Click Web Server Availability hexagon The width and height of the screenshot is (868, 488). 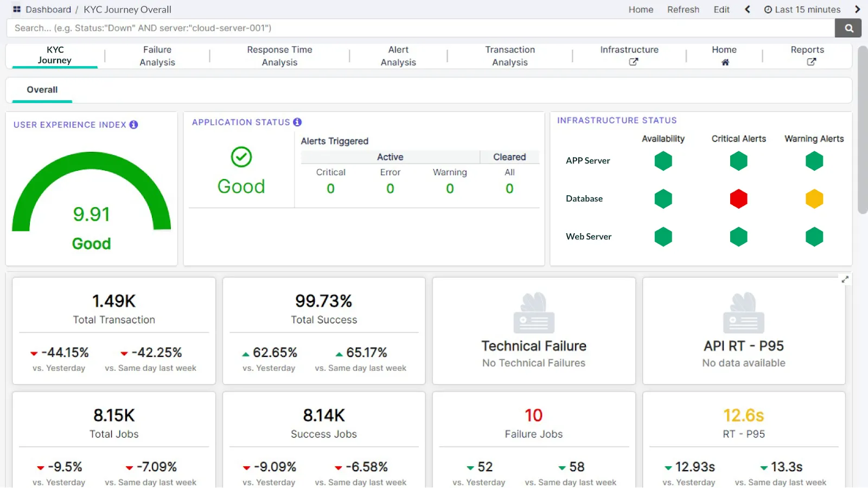click(663, 237)
